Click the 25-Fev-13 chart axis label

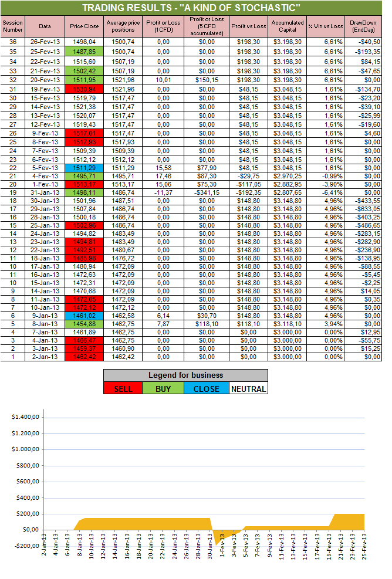[x=364, y=546]
